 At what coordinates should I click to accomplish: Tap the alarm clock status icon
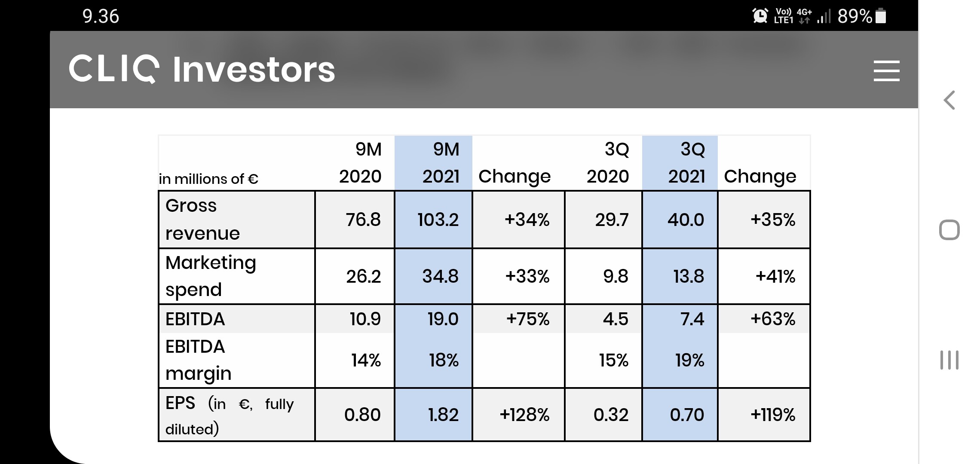(x=760, y=16)
